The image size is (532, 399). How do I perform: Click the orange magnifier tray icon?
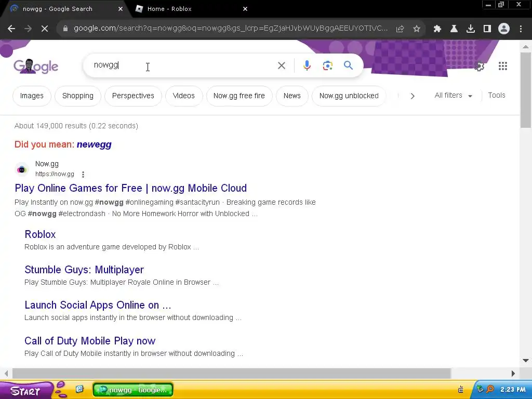pyautogui.click(x=490, y=389)
